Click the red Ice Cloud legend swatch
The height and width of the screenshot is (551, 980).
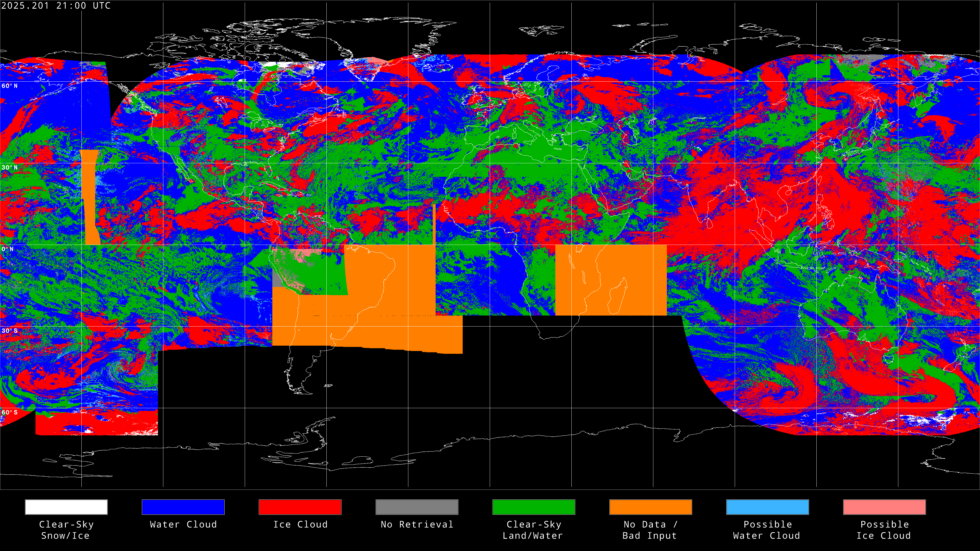tap(300, 507)
